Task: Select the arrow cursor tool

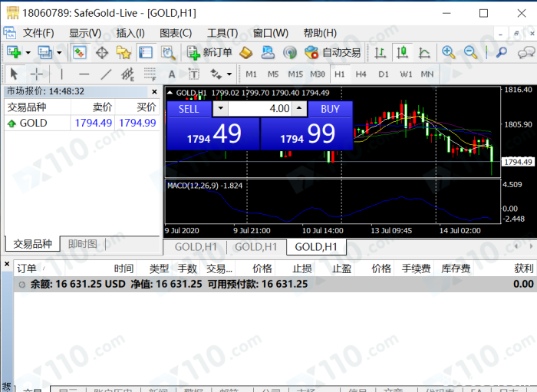Action: [x=14, y=74]
